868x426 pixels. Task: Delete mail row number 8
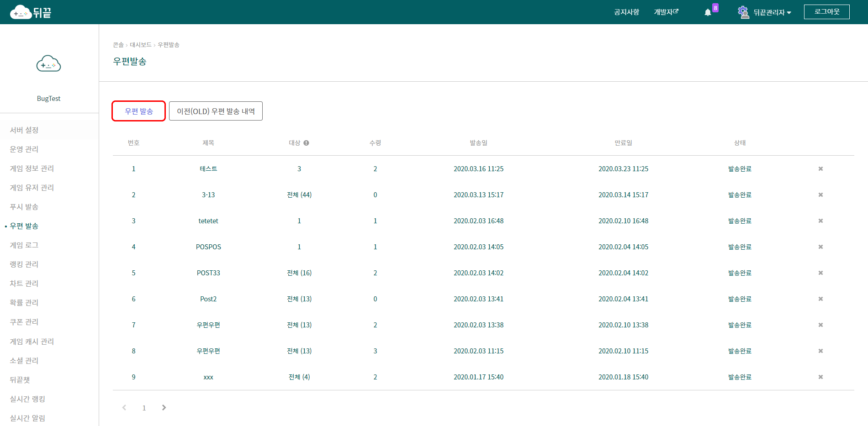(820, 351)
